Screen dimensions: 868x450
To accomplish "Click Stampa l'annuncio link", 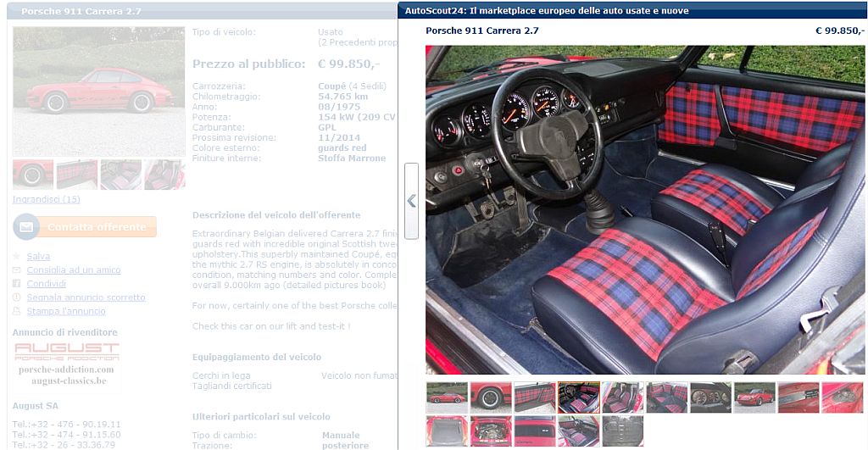I will coord(66,311).
